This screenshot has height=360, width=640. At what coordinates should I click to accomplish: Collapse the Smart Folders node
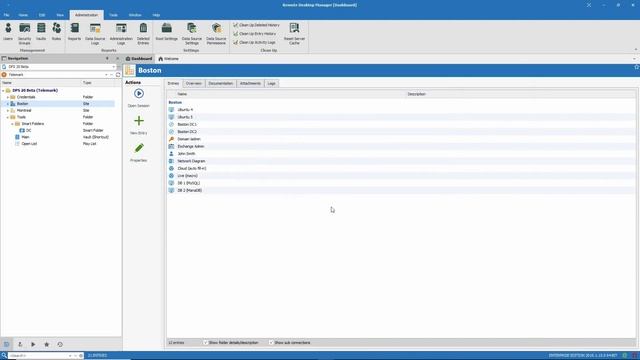pos(12,124)
